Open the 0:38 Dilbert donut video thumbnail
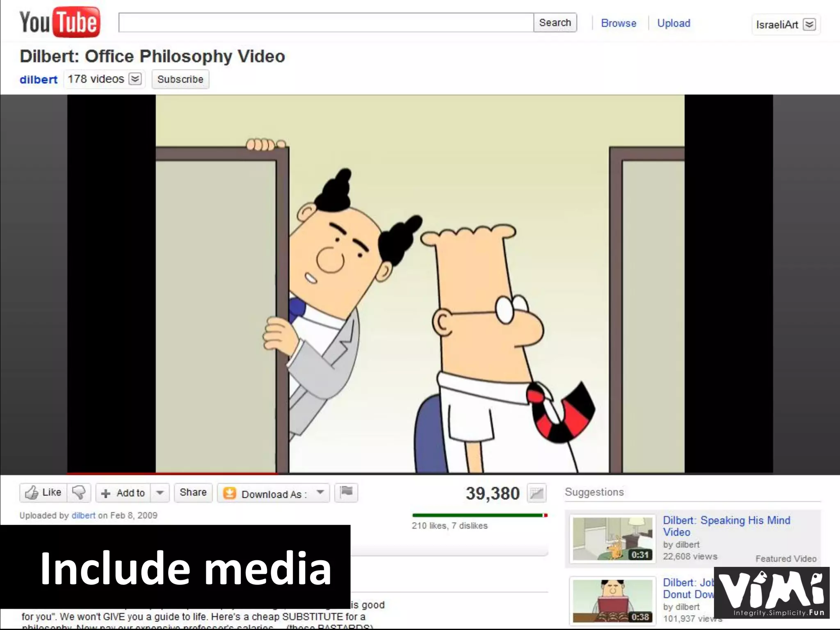Image resolution: width=840 pixels, height=630 pixels. pos(613,601)
